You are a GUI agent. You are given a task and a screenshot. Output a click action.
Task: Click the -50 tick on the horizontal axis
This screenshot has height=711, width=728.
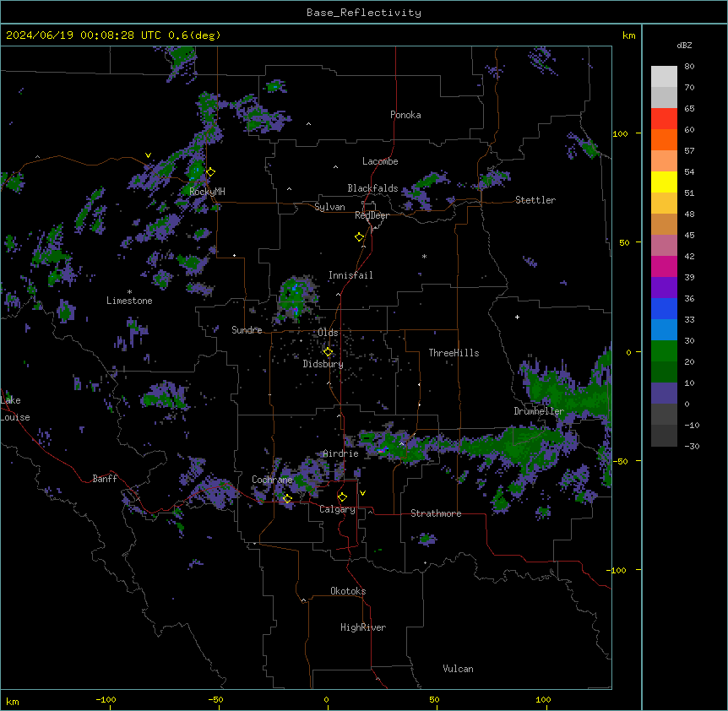(216, 699)
